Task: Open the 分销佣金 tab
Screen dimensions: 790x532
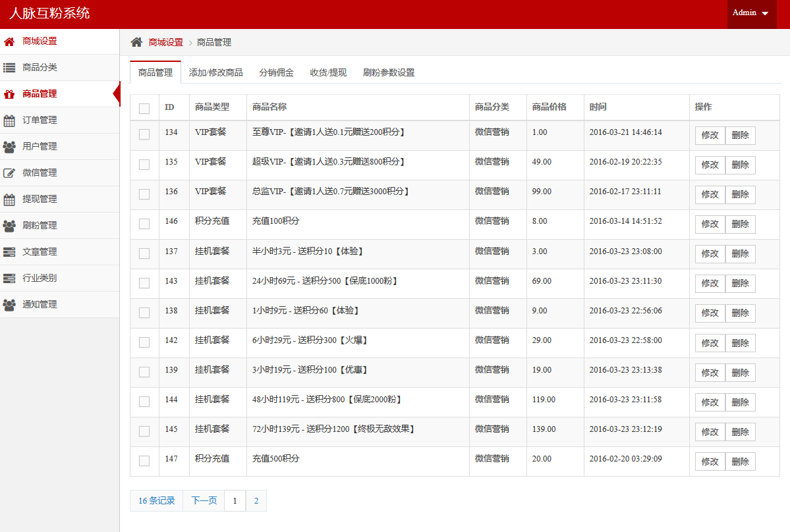Action: [276, 73]
